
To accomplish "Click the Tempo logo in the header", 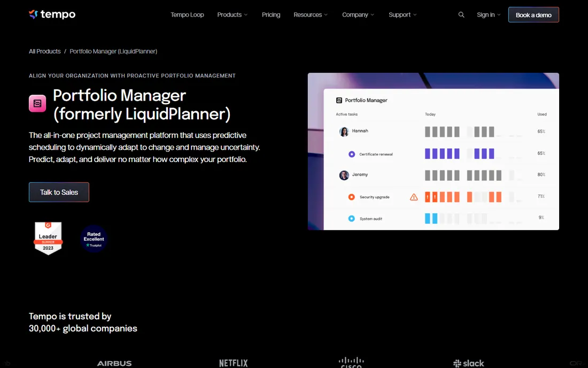I will point(52,14).
